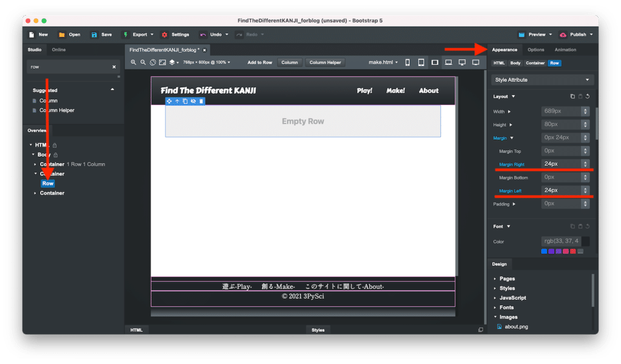Click the reset icon in Layout header
The height and width of the screenshot is (364, 621).
tap(588, 96)
